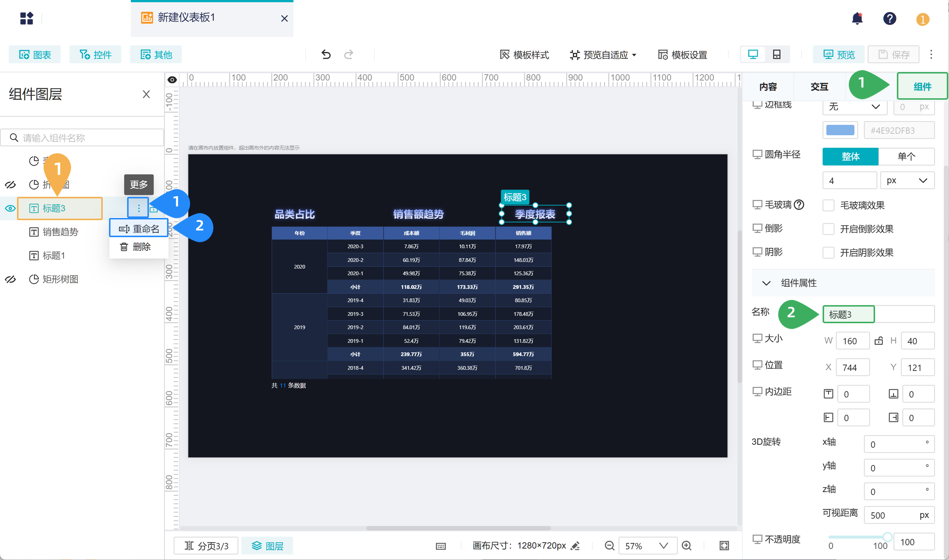The image size is (949, 560).
Task: Click the 预览 button
Action: [839, 55]
